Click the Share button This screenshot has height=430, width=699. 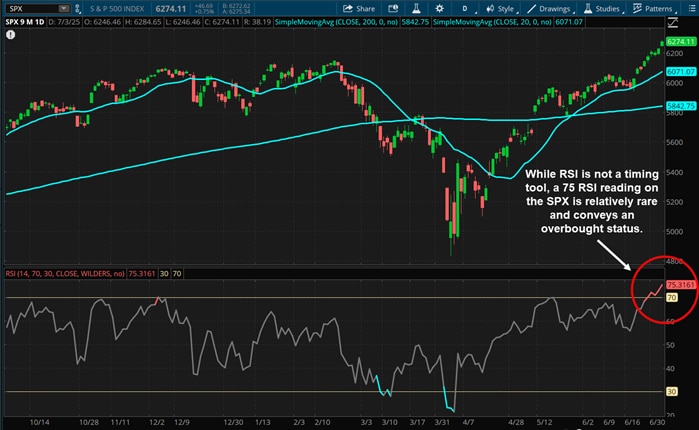[x=359, y=8]
